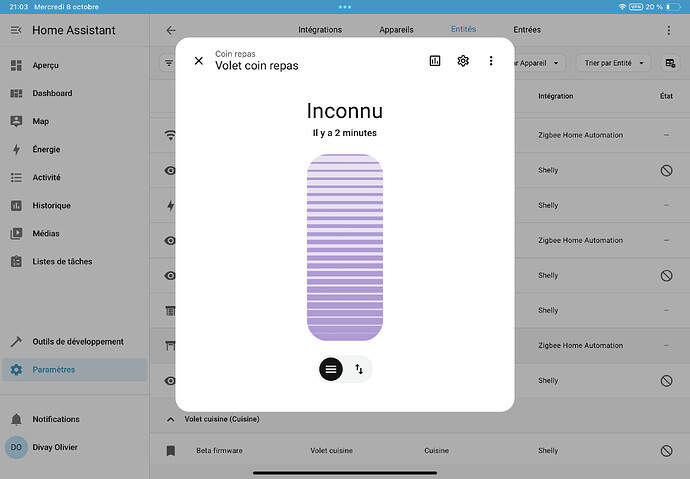Open Historique in the sidebar

click(x=74, y=205)
